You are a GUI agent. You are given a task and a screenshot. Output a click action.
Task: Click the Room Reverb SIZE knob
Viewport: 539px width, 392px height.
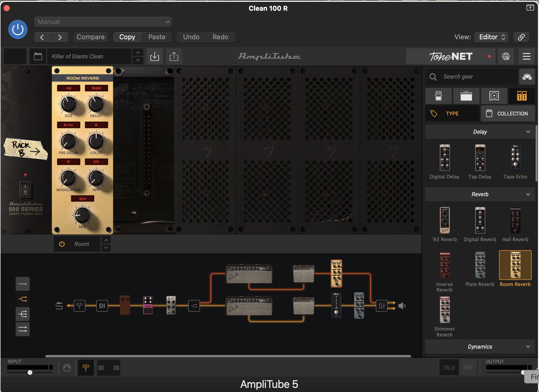pyautogui.click(x=68, y=104)
